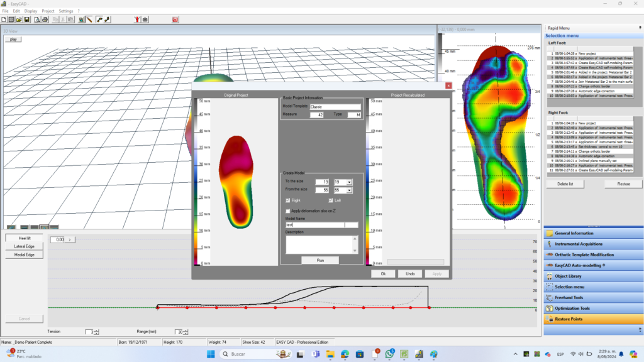Toggle the Left foot checkbox
Viewport: 644px width, 362px height.
pyautogui.click(x=330, y=200)
